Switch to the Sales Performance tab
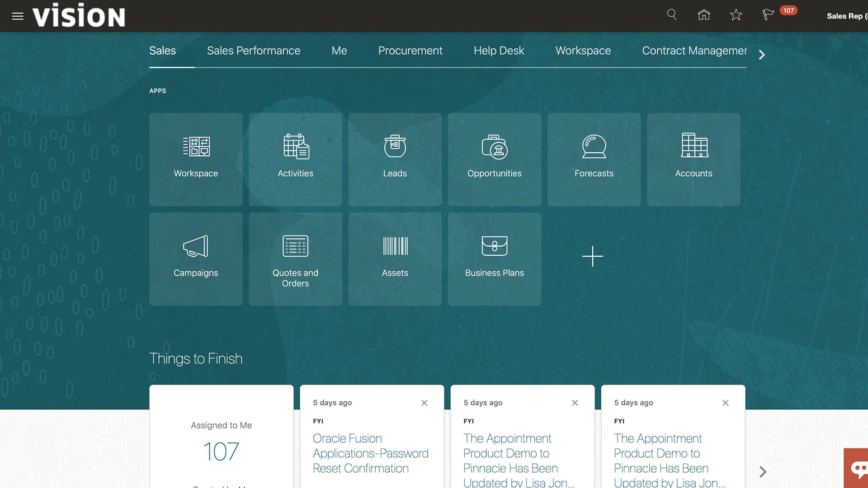 253,51
